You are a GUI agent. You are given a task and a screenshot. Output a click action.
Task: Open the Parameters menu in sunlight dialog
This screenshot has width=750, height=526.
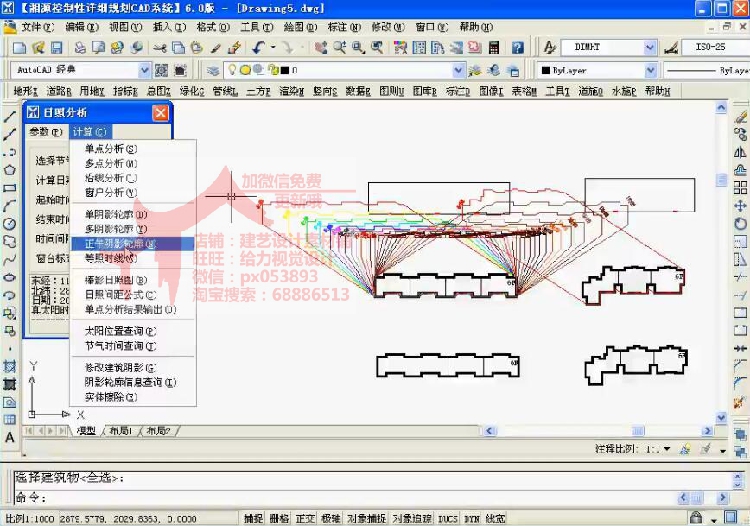tap(46, 132)
